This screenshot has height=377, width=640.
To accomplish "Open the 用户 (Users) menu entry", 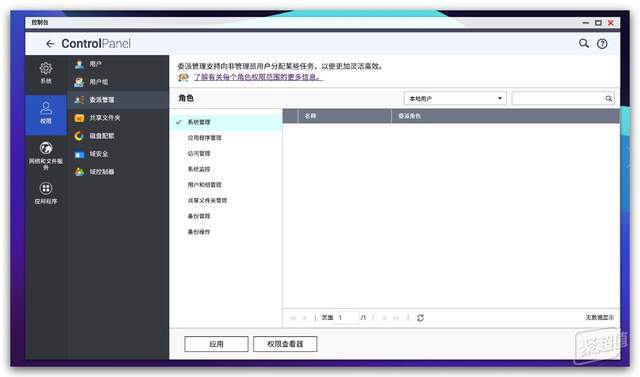I will [118, 64].
